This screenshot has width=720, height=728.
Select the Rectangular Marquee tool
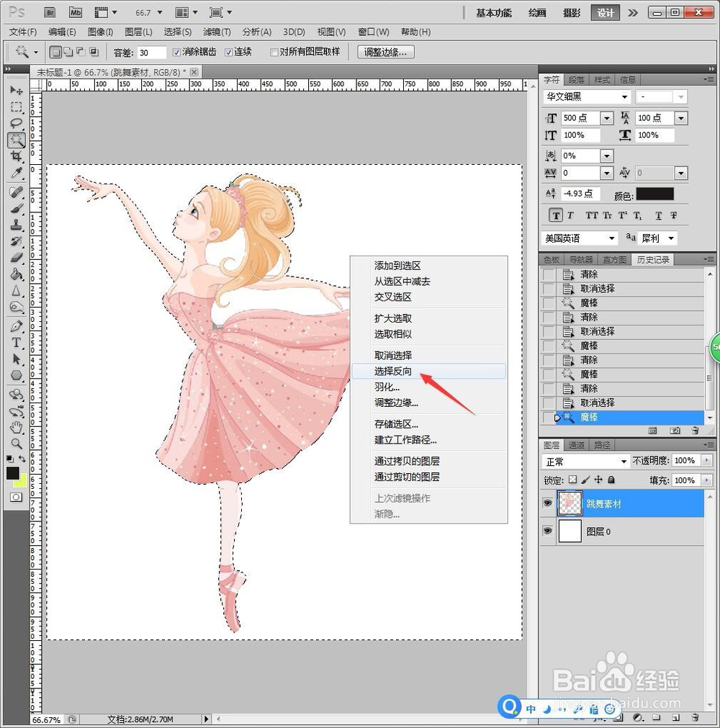click(17, 107)
